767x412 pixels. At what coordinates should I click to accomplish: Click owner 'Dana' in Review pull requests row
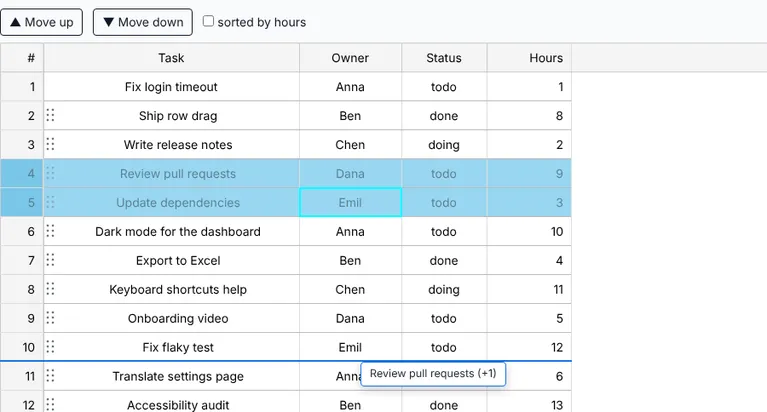(351, 173)
